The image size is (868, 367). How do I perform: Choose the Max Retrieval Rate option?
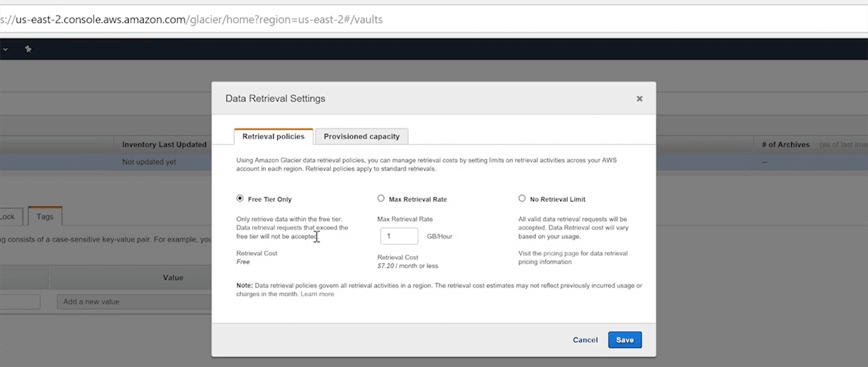(x=381, y=199)
